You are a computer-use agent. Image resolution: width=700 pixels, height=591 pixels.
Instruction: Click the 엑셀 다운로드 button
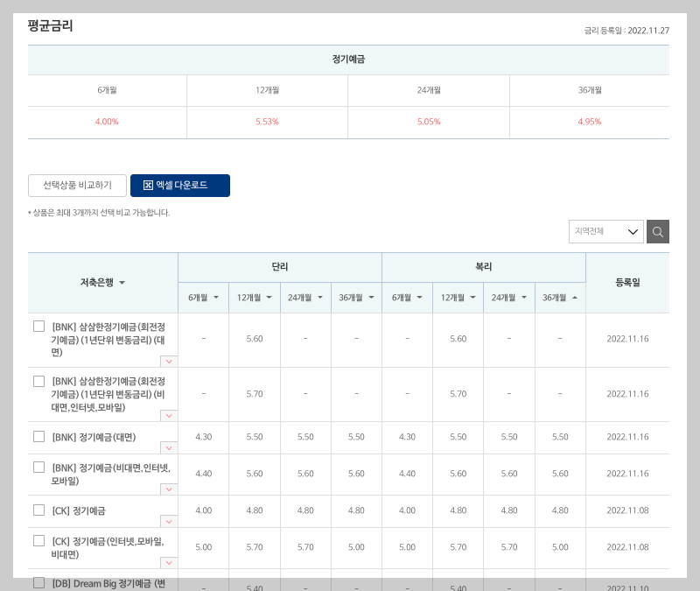click(180, 186)
